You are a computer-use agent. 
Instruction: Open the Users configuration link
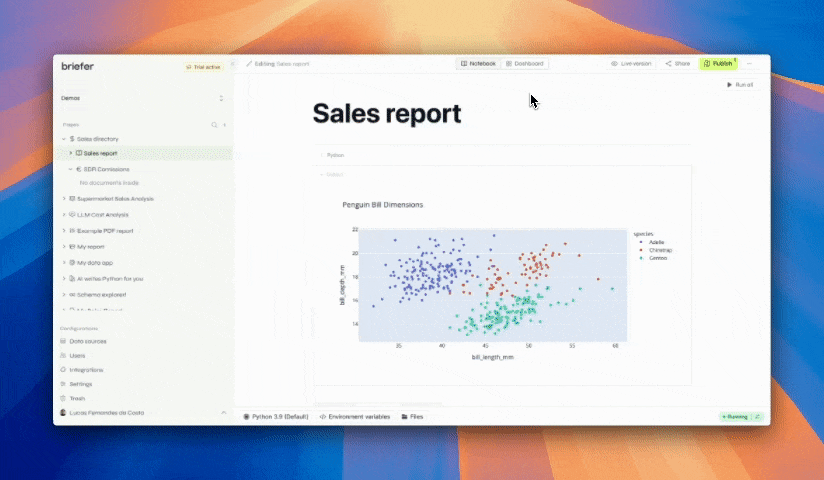pos(77,355)
